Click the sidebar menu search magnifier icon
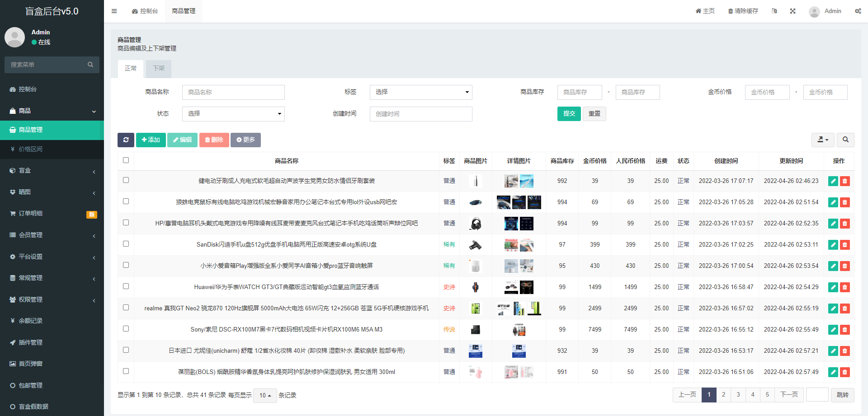 [90, 65]
